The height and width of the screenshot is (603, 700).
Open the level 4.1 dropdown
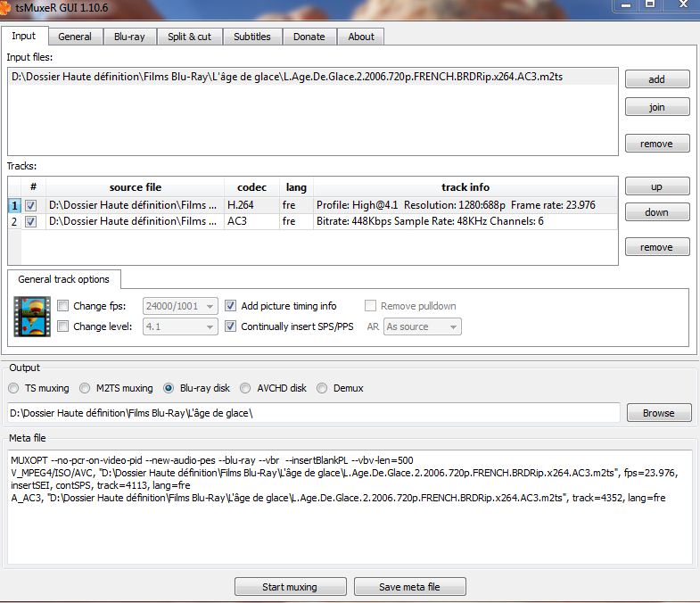[180, 326]
